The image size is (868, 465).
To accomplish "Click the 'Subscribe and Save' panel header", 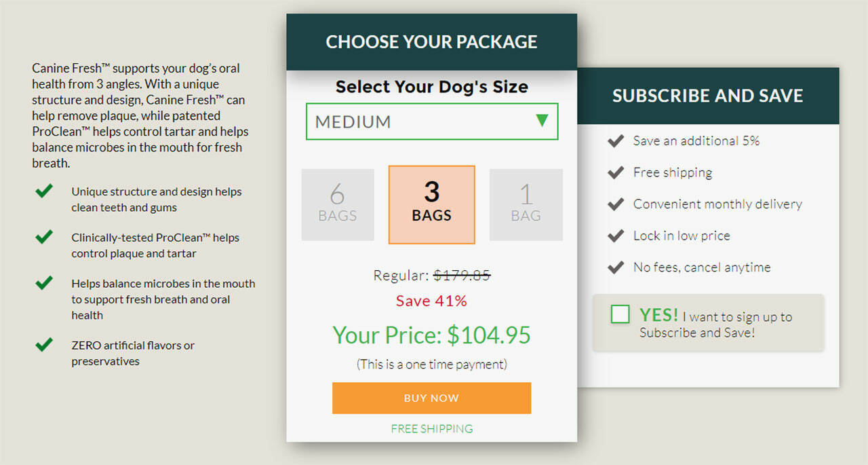I will point(708,96).
